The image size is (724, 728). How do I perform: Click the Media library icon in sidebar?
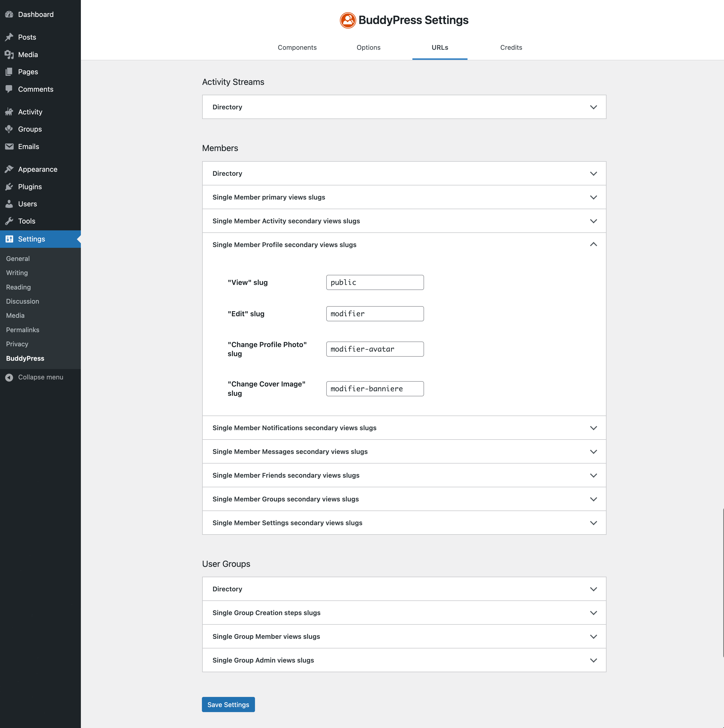click(9, 55)
